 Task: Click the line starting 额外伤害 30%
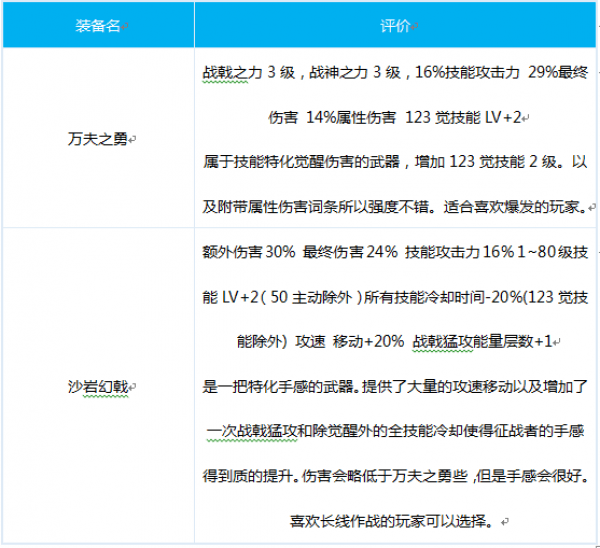[x=395, y=252]
